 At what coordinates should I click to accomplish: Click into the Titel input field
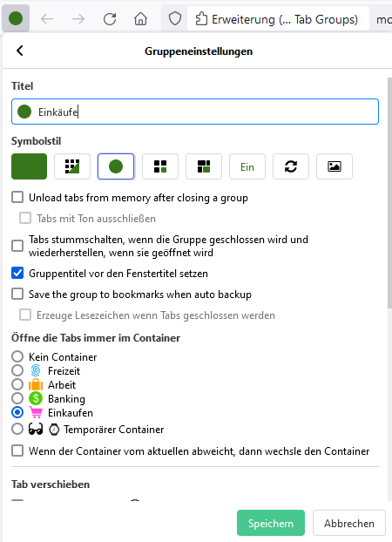195,112
